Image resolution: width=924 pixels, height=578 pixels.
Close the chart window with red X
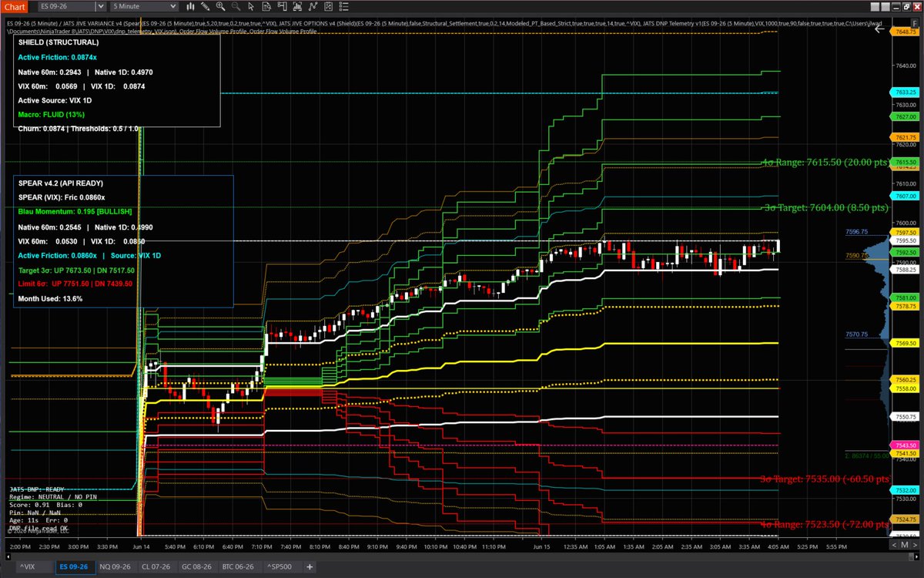point(917,7)
